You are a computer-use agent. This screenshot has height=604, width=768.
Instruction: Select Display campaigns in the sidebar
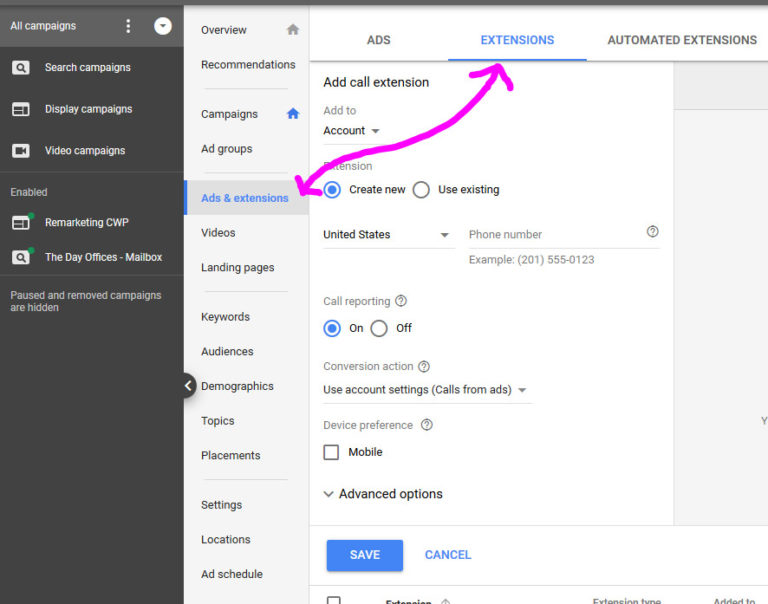[x=89, y=109]
